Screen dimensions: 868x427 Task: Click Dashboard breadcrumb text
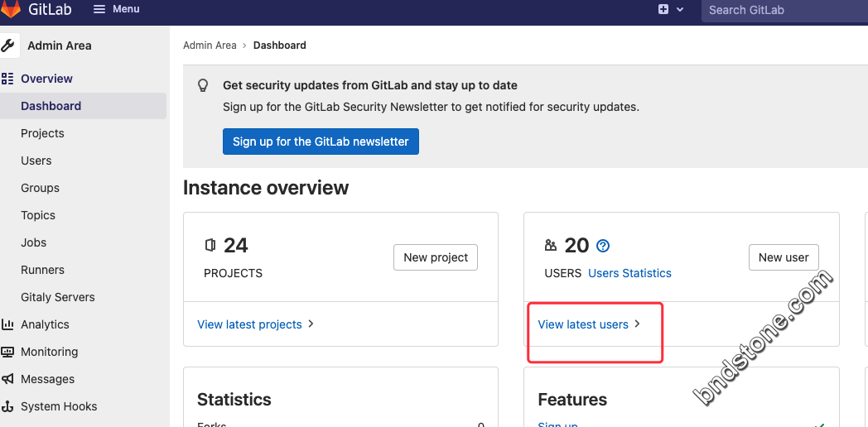pos(280,46)
